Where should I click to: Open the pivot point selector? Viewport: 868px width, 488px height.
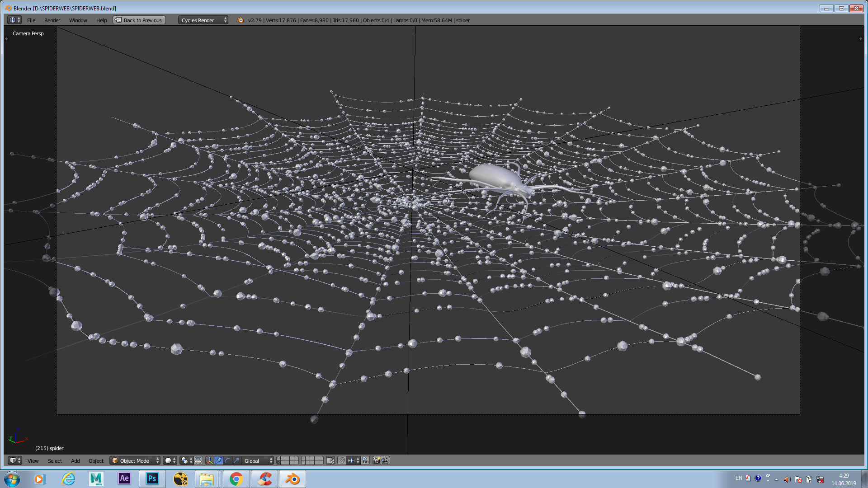[187, 460]
